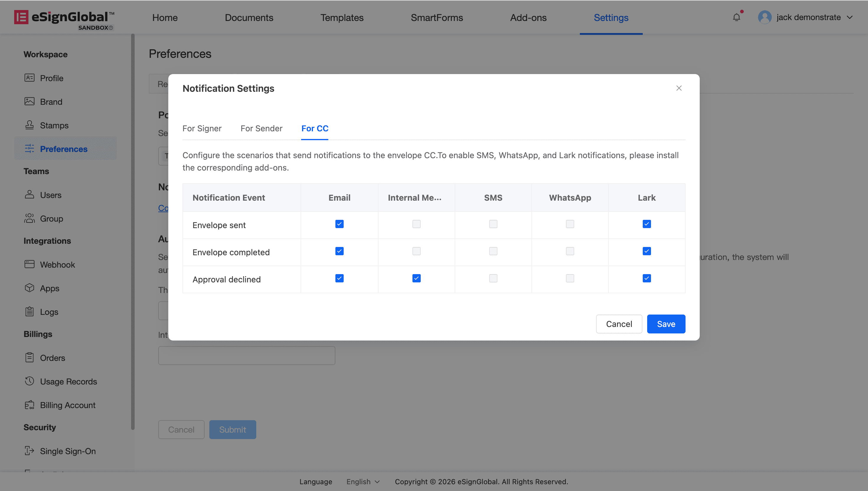Image resolution: width=868 pixels, height=491 pixels.
Task: Click the Stamps sidebar icon
Action: 29,125
